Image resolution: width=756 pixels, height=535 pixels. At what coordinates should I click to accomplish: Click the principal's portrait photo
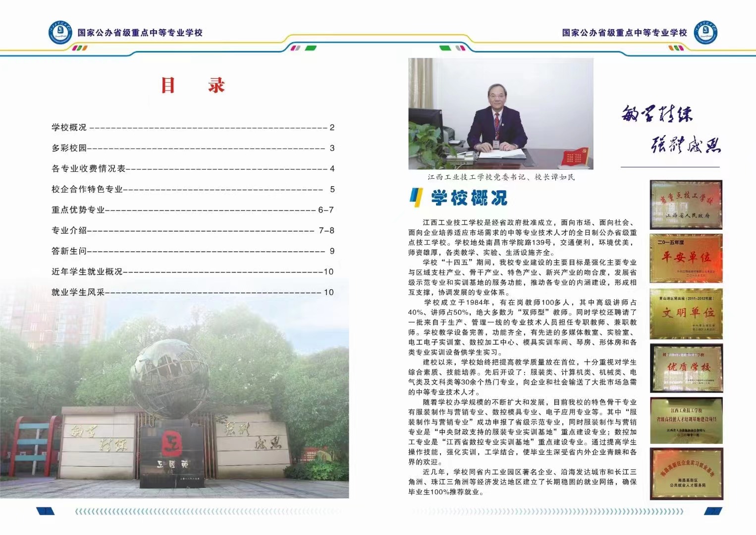pos(500,113)
